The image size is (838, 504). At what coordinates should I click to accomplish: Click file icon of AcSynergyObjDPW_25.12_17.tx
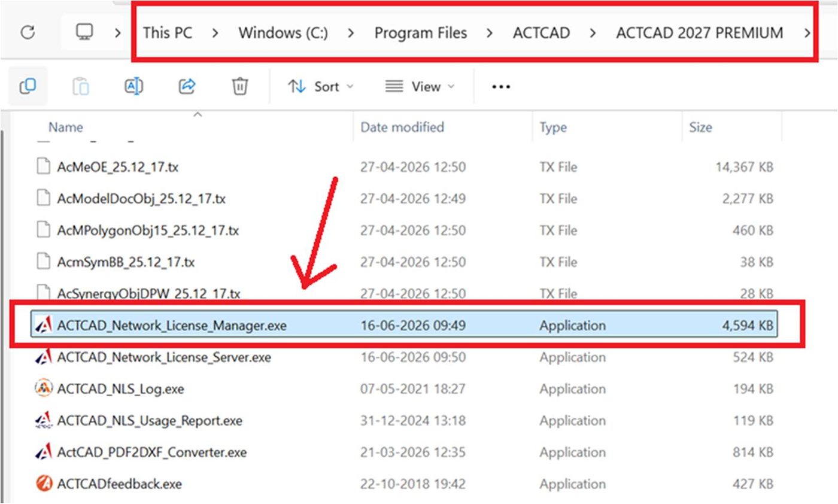43,293
